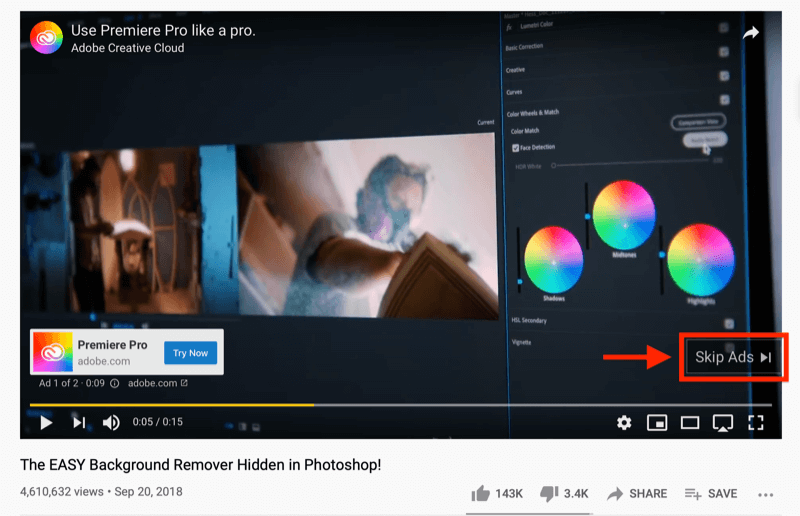
Task: Visit the adobe.com external link
Action: [158, 383]
